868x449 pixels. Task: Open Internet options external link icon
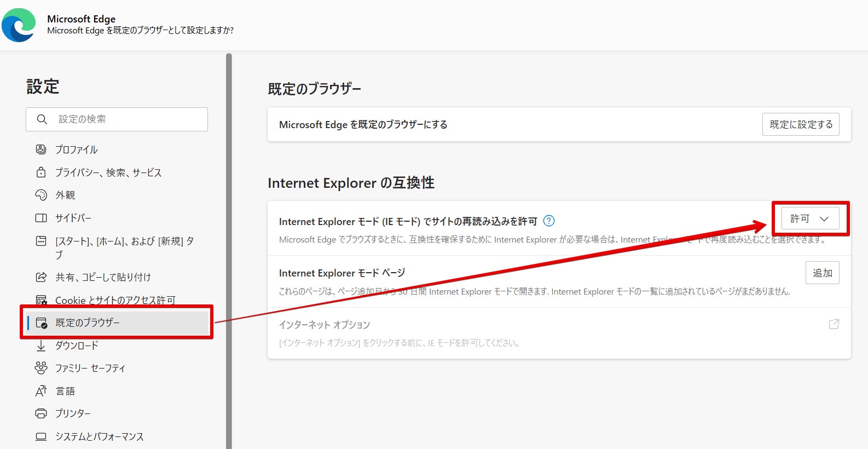point(834,324)
